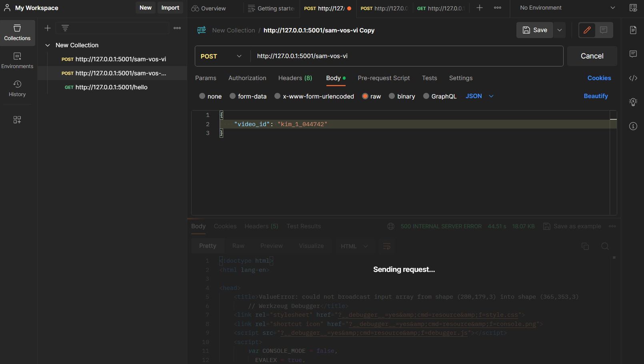Open tab options ellipsis menu
The image size is (644, 364).
pos(498,8)
